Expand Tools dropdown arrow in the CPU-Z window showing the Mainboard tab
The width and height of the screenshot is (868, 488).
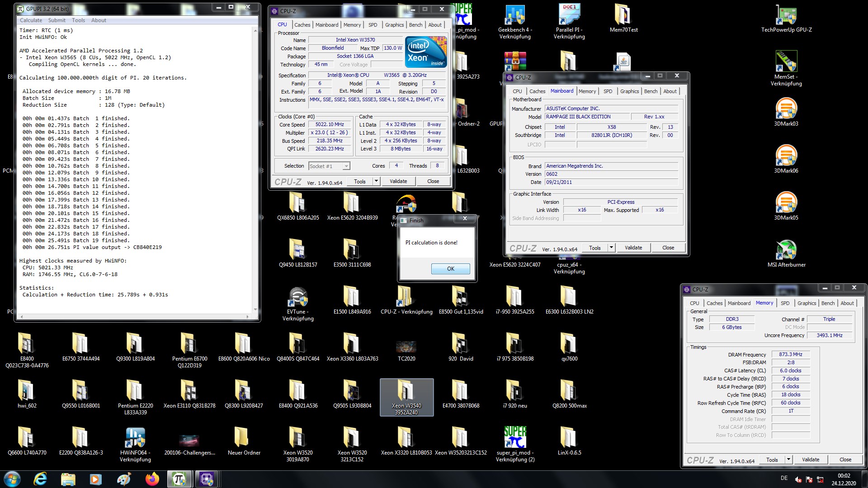click(611, 248)
